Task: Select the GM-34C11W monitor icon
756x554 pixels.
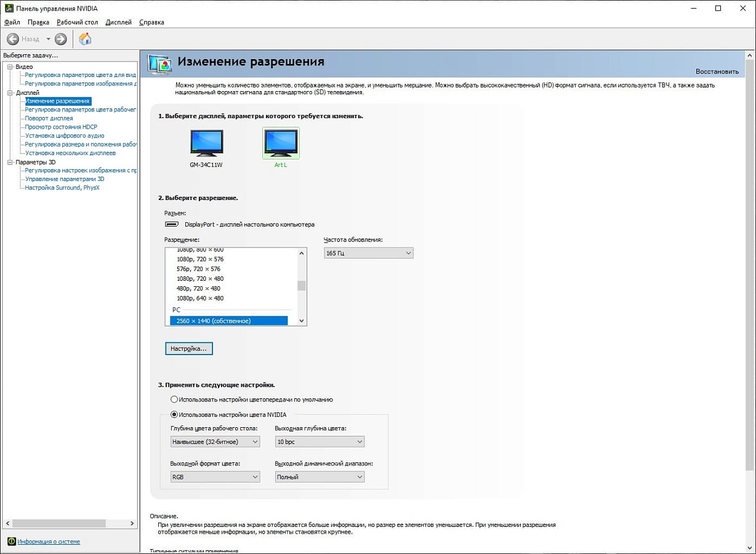Action: point(206,143)
